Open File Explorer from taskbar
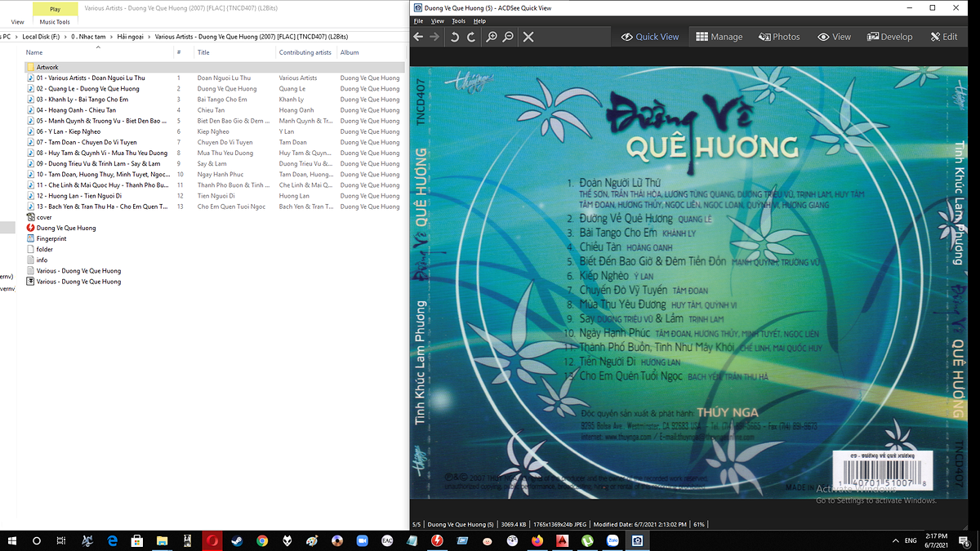The height and width of the screenshot is (551, 980). (163, 540)
